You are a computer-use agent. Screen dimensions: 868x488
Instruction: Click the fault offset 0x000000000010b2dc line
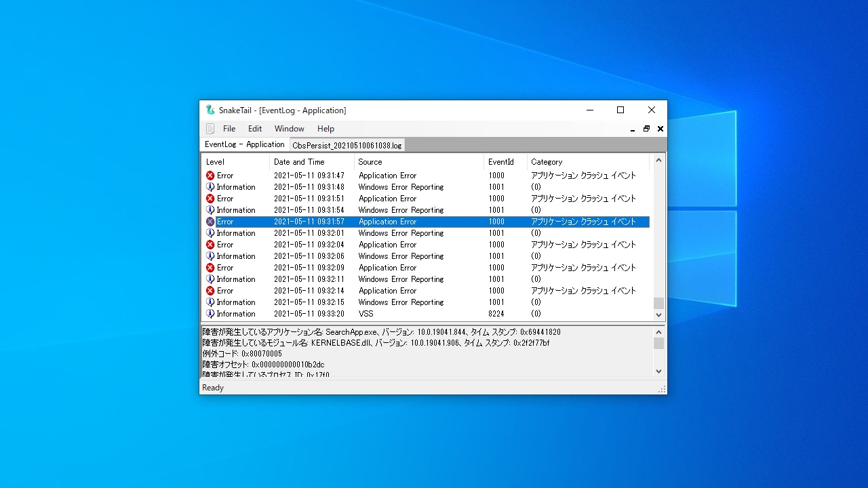click(264, 365)
